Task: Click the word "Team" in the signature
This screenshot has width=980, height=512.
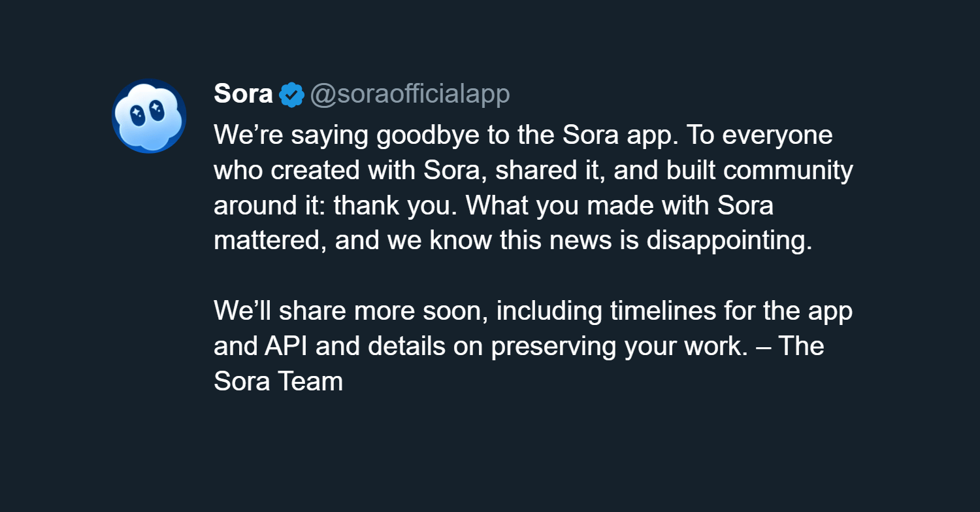Action: pos(312,382)
